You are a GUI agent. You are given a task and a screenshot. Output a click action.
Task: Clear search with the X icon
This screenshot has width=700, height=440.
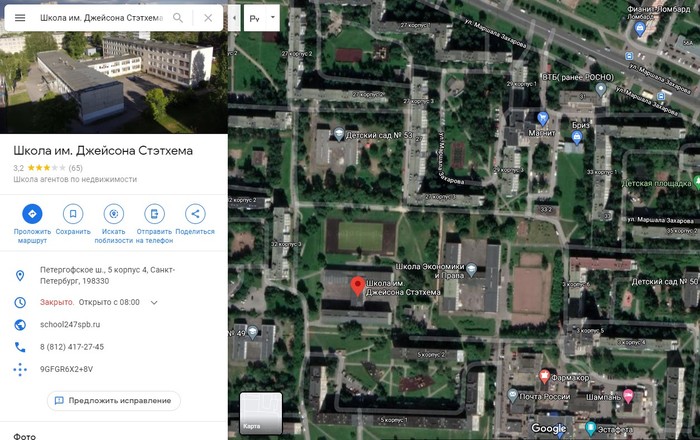pyautogui.click(x=208, y=18)
